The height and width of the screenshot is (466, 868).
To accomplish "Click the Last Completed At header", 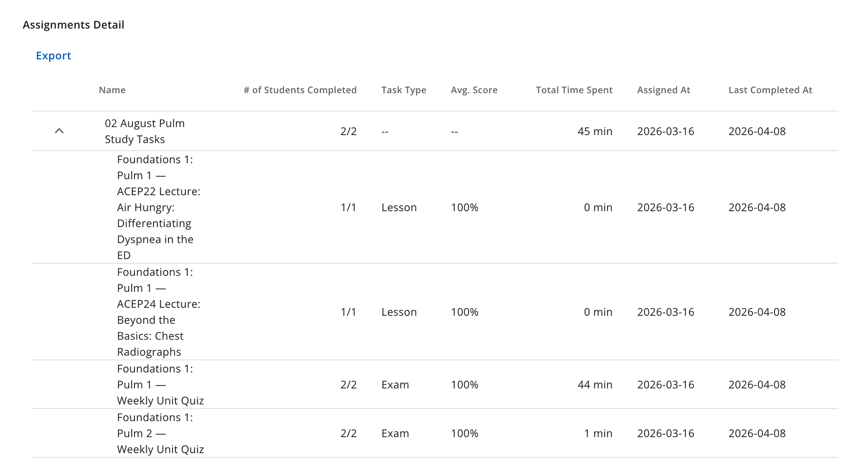I will coord(770,90).
